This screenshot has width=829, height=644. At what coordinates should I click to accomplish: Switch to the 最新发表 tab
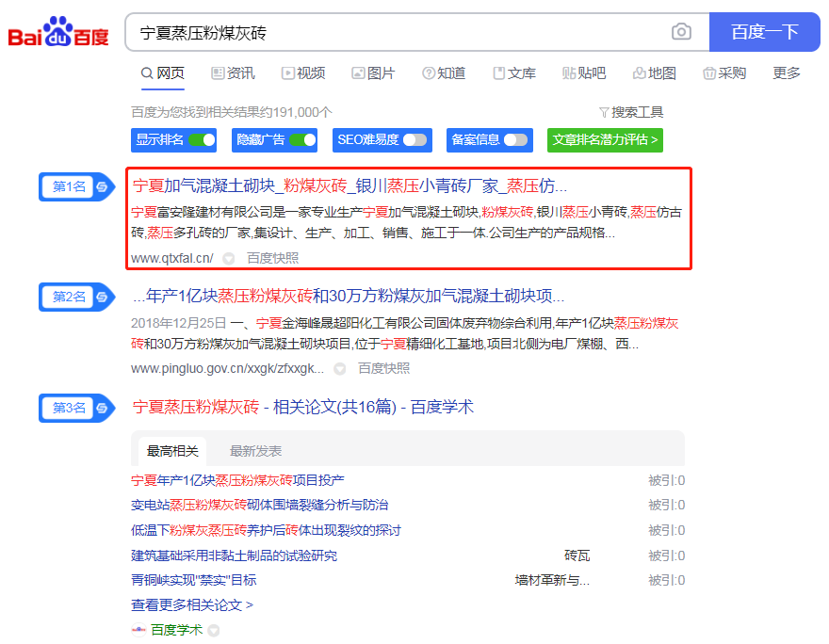coord(255,451)
